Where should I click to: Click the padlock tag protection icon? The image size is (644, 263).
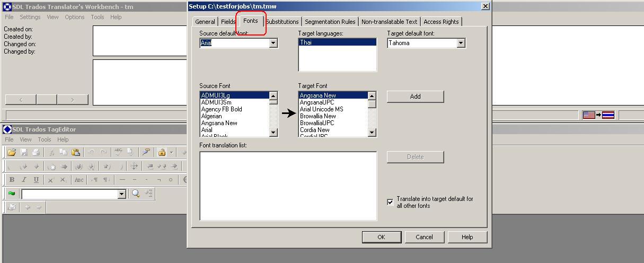pyautogui.click(x=162, y=152)
